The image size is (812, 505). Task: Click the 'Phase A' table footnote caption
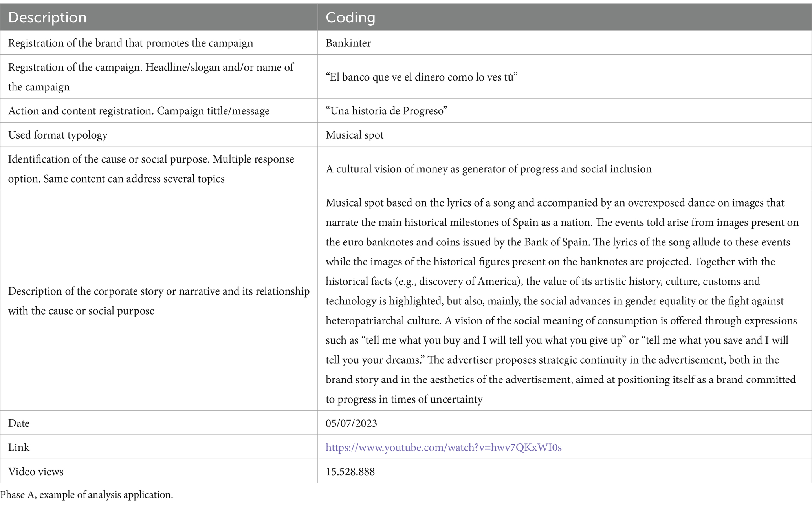[86, 495]
